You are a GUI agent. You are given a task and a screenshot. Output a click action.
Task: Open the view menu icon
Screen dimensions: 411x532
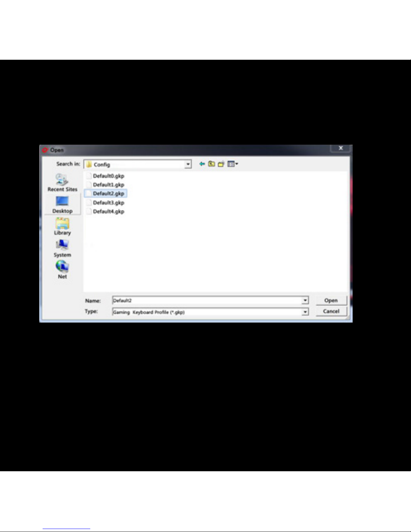pos(233,164)
